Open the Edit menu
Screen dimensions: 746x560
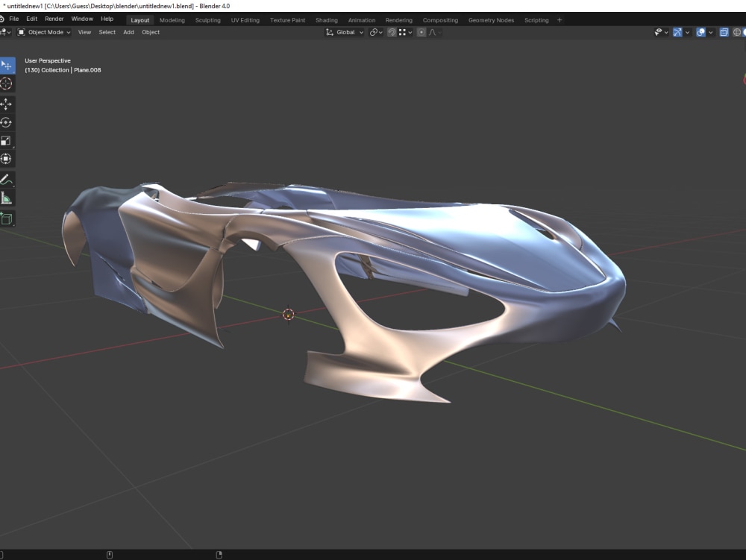[32, 19]
